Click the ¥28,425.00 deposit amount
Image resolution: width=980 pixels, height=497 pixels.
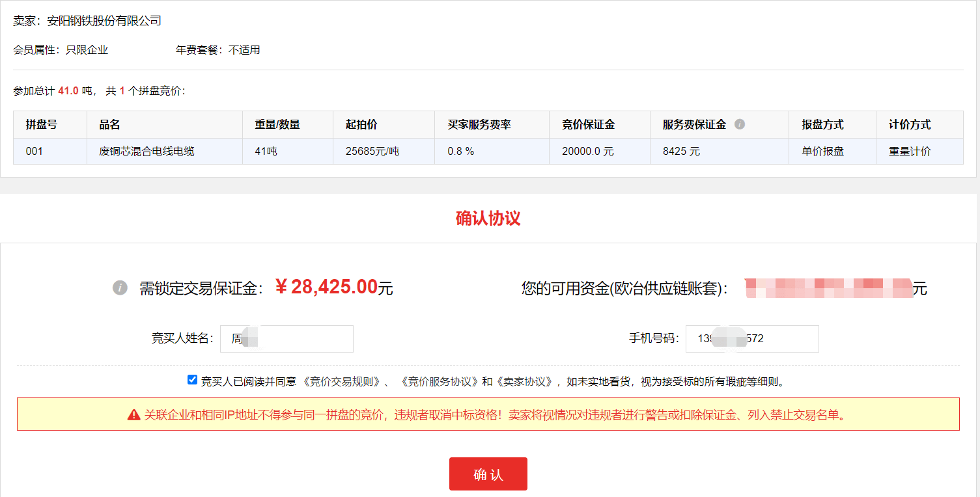click(326, 287)
